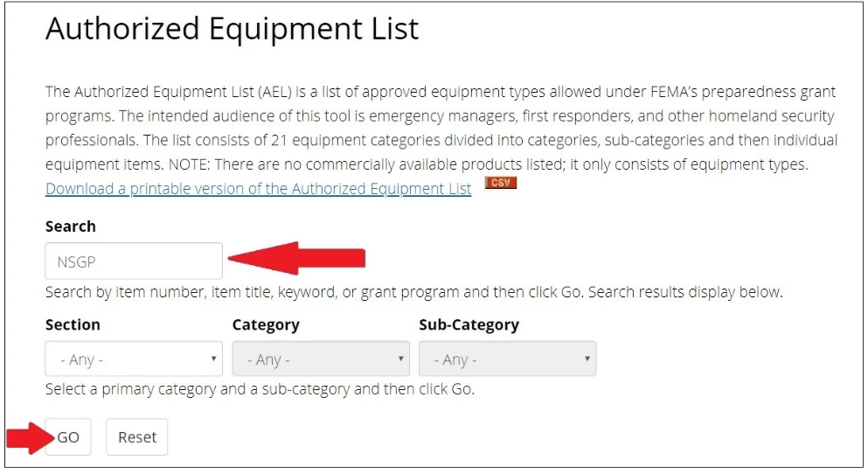This screenshot has height=474, width=868.
Task: Click the 'Search by item number' help text
Action: point(414,292)
